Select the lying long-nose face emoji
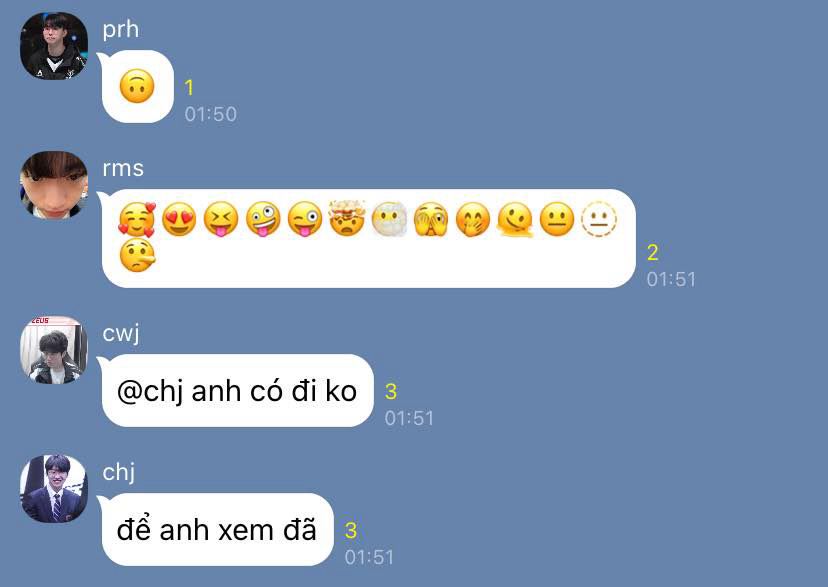This screenshot has height=587, width=828. (137, 255)
